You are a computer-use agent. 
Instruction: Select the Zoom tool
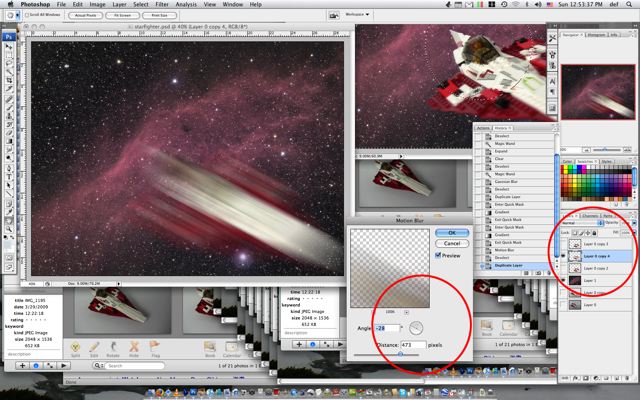pyautogui.click(x=9, y=229)
